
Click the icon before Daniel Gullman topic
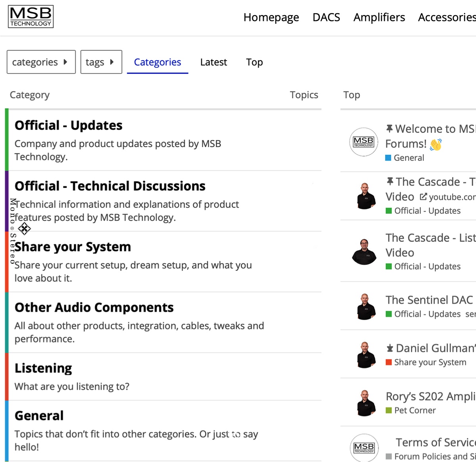pyautogui.click(x=390, y=348)
